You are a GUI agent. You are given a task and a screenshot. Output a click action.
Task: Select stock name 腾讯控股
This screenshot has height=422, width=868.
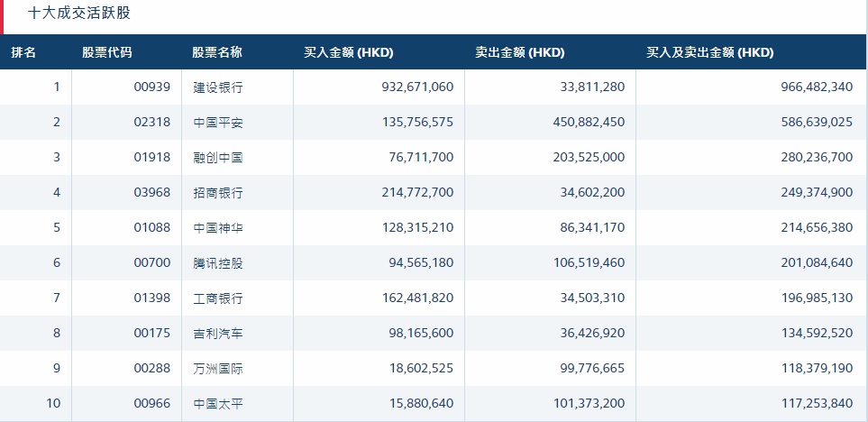pos(218,263)
